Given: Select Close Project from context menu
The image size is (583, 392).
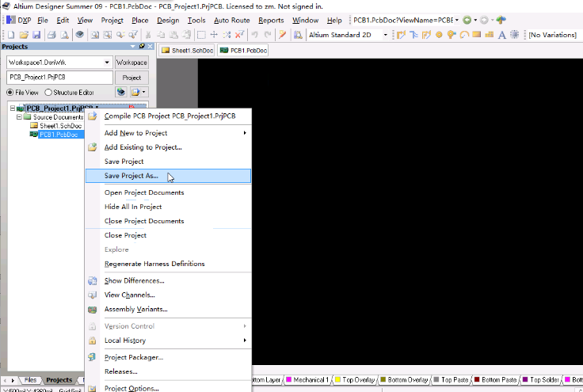Looking at the screenshot, I should [x=168, y=235].
